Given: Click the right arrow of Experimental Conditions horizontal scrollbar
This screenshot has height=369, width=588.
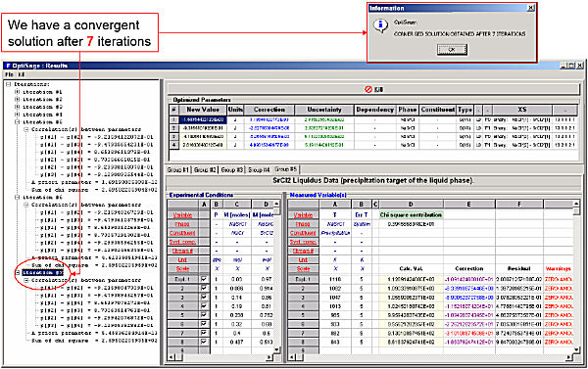Looking at the screenshot, I should [269, 358].
